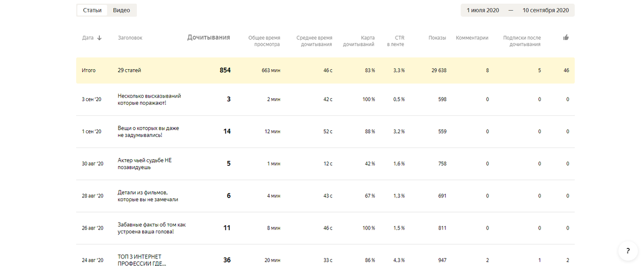
Task: Select the Статьи tab
Action: coord(92,10)
